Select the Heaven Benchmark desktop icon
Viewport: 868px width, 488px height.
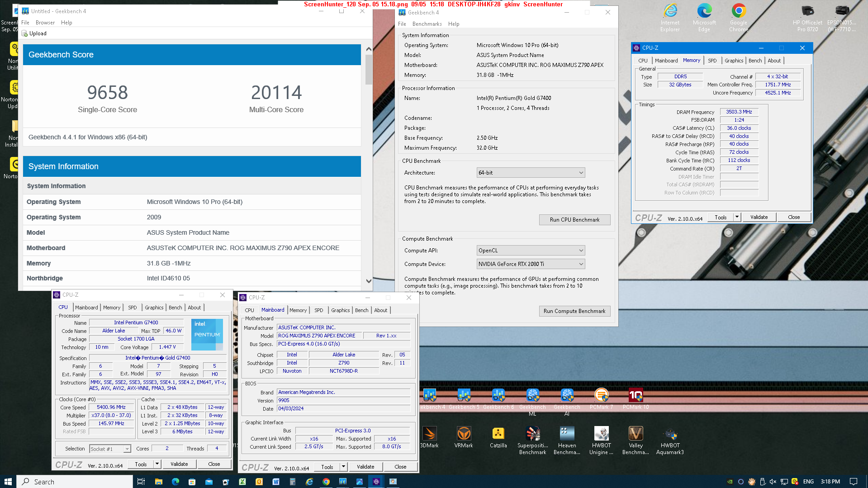click(567, 440)
